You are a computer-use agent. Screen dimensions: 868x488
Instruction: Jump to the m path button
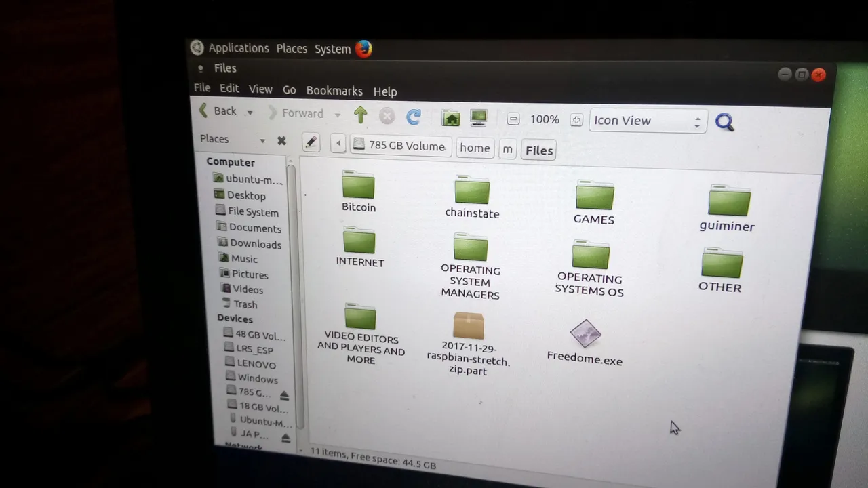pos(507,149)
